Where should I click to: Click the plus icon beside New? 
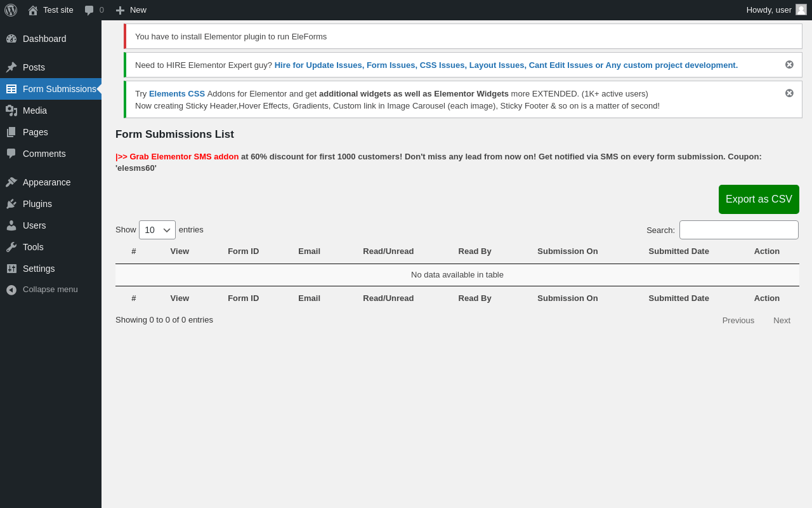(x=120, y=10)
